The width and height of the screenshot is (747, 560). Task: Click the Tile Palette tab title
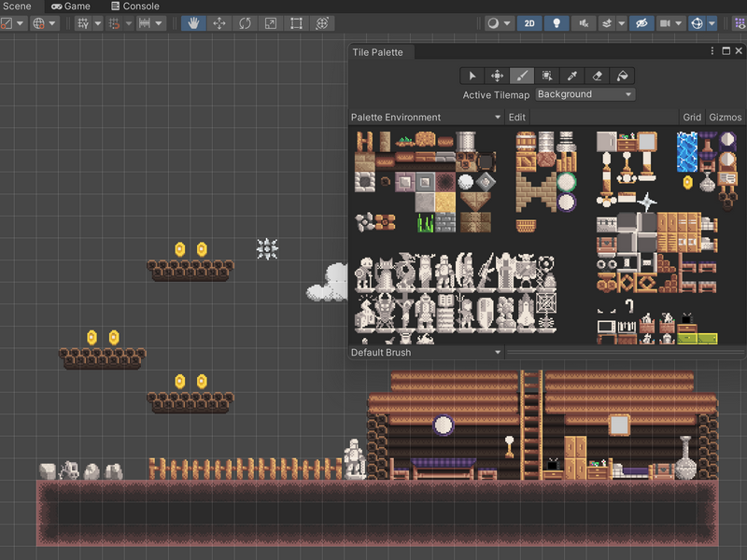click(378, 52)
